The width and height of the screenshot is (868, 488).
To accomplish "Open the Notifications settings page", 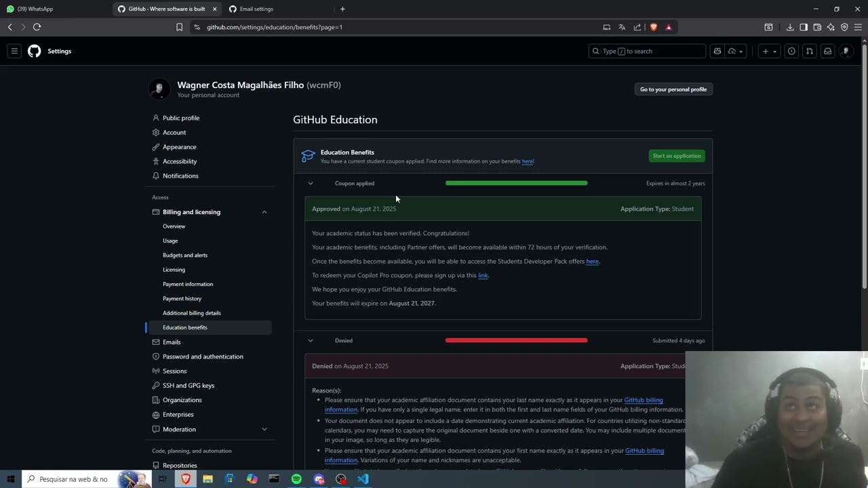I will tap(180, 176).
